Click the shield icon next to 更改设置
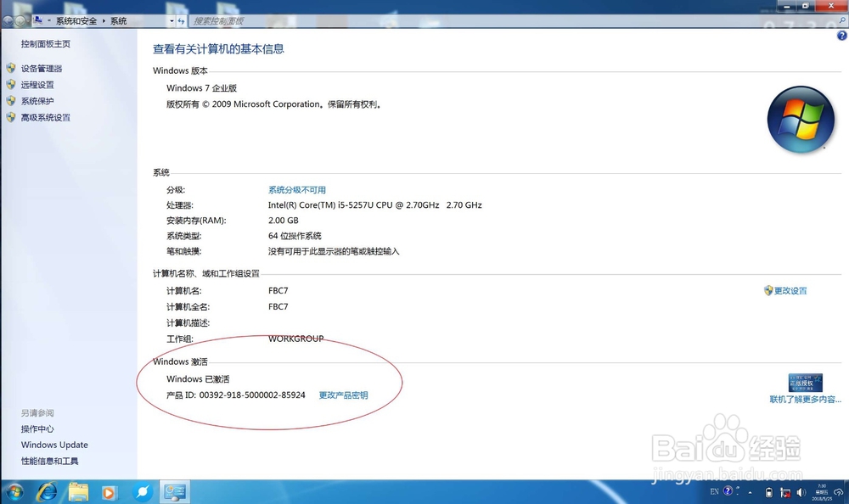The height and width of the screenshot is (504, 849). pyautogui.click(x=768, y=290)
